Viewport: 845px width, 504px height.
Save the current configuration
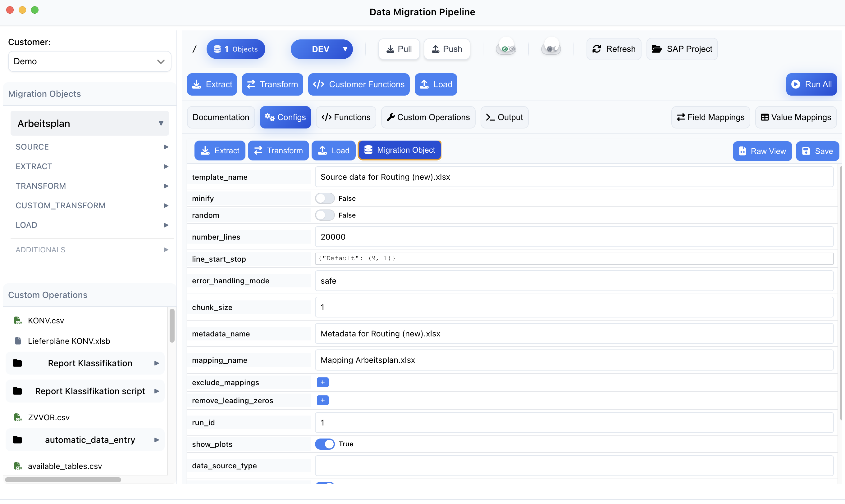(x=817, y=151)
